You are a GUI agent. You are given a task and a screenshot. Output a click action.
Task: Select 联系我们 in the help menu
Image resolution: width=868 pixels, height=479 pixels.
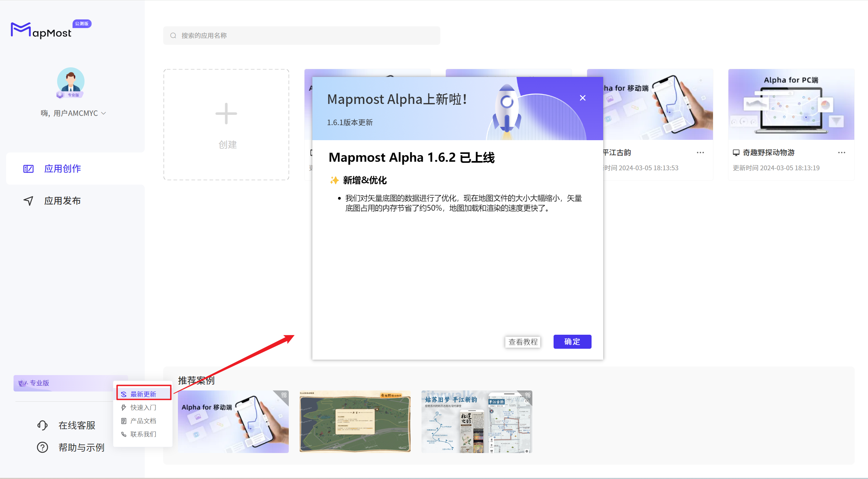[x=143, y=434]
